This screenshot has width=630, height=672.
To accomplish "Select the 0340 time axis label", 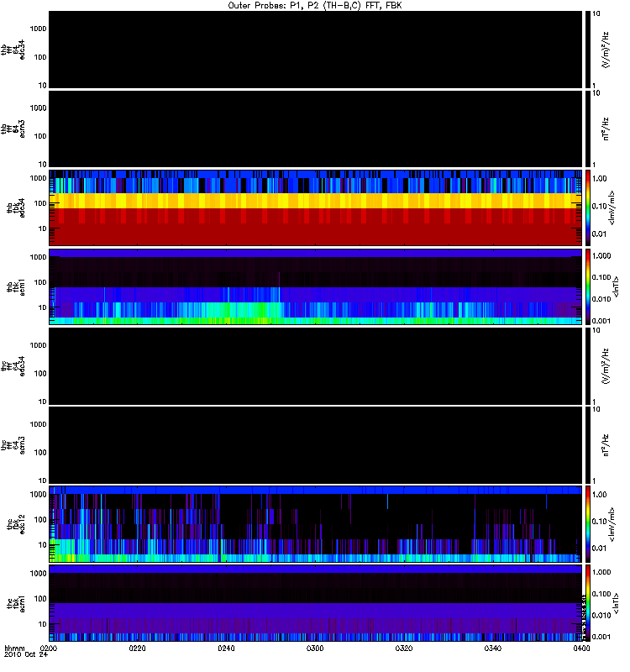I will tap(493, 648).
